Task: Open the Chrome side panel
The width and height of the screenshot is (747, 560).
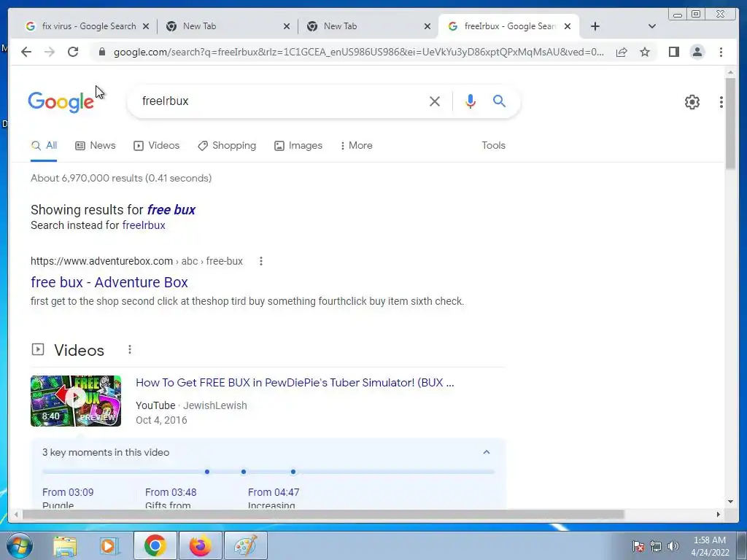Action: point(673,52)
